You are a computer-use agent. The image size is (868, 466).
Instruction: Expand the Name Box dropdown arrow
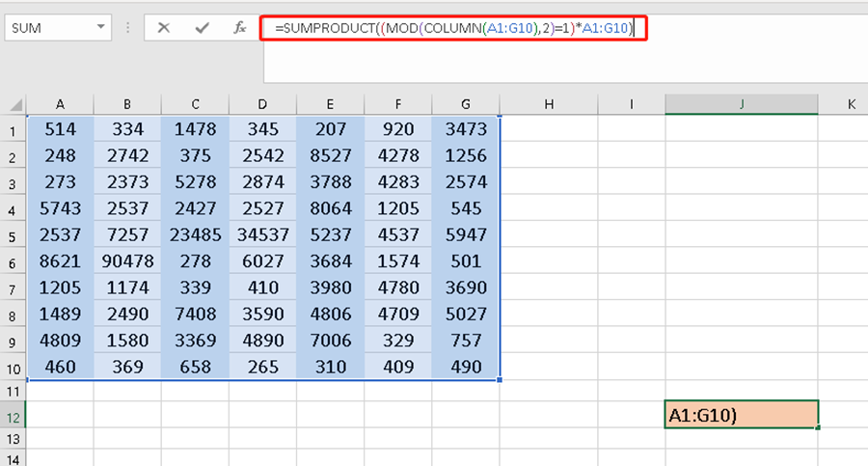pos(100,27)
